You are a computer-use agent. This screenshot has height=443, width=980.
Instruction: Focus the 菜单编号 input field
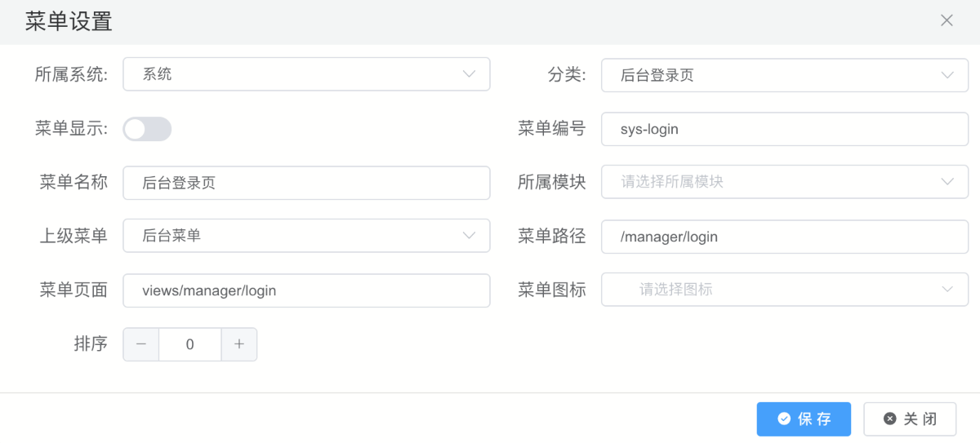point(784,129)
